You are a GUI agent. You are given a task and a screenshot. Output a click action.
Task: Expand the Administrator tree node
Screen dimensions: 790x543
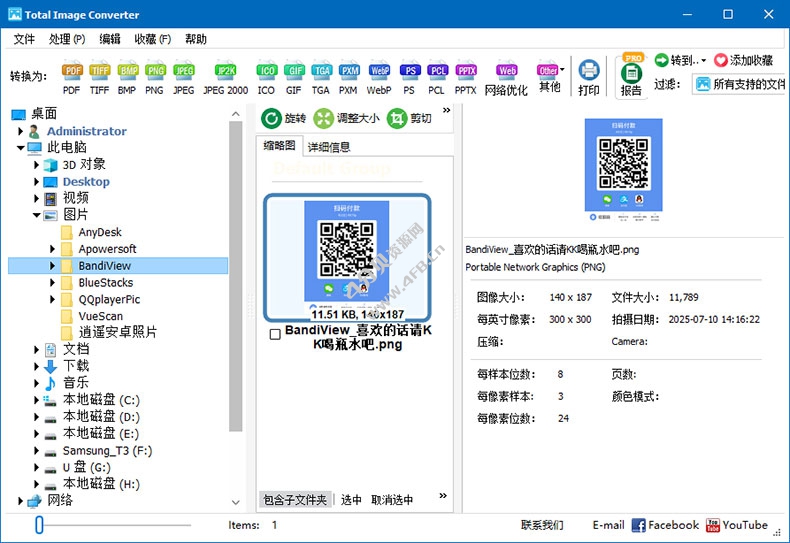(x=20, y=131)
